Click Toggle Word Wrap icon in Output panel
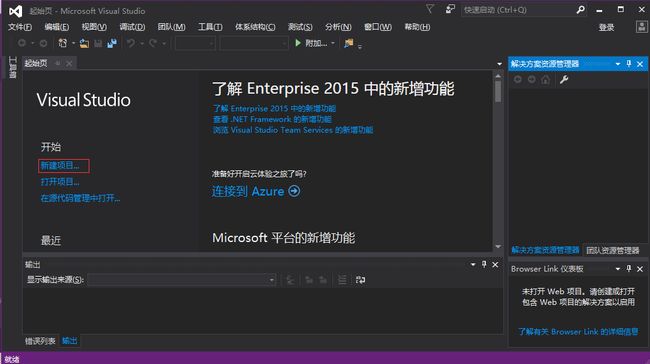 point(360,280)
